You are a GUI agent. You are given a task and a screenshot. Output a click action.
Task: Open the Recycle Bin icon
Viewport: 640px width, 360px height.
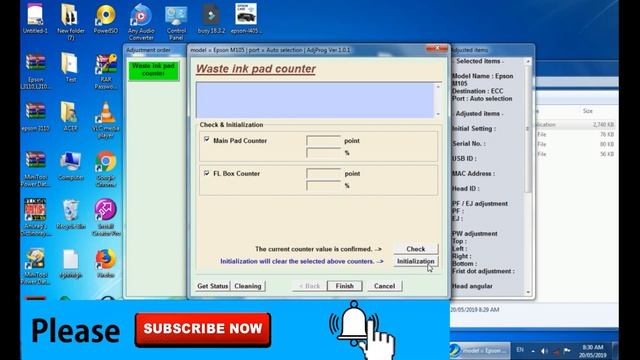pos(71,214)
